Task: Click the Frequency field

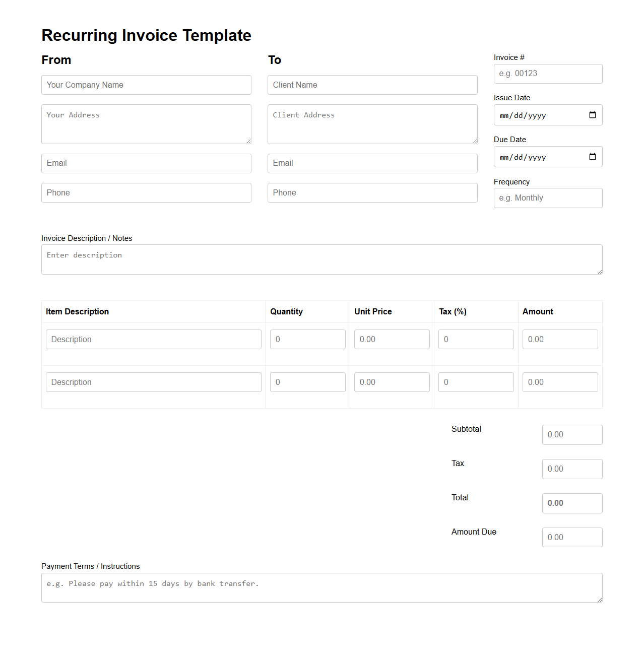Action: [x=547, y=198]
